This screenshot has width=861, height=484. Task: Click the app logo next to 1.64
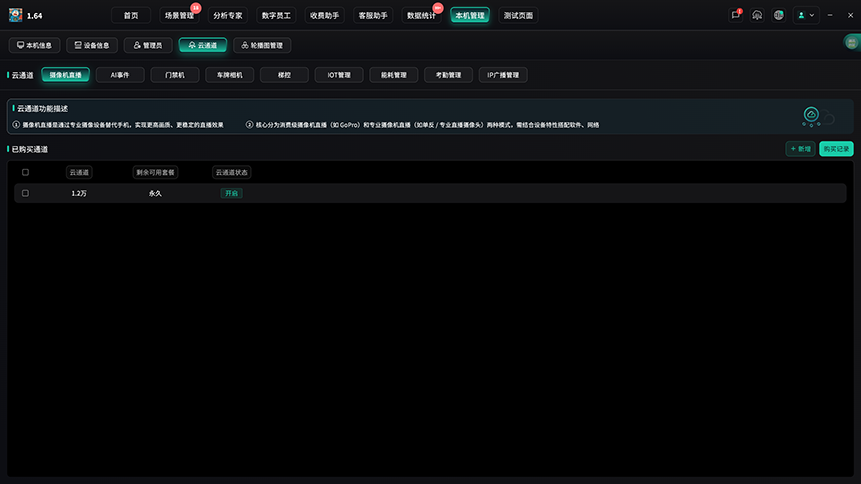(15, 15)
